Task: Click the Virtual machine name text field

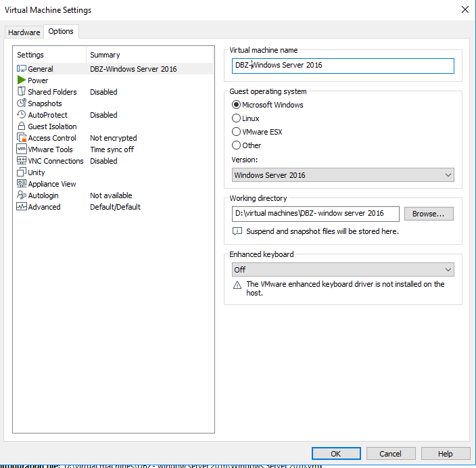Action: [x=343, y=66]
